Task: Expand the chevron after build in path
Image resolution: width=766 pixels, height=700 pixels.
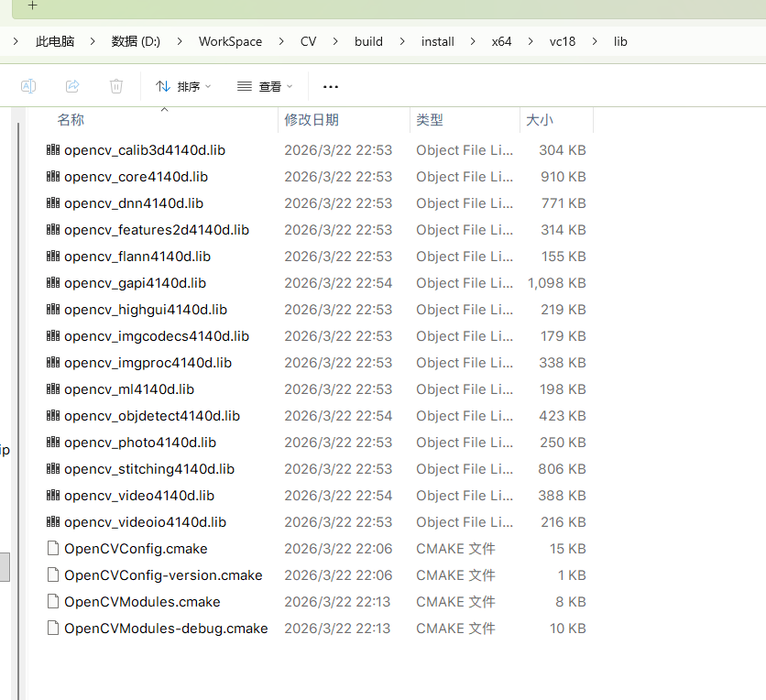Action: [x=402, y=41]
